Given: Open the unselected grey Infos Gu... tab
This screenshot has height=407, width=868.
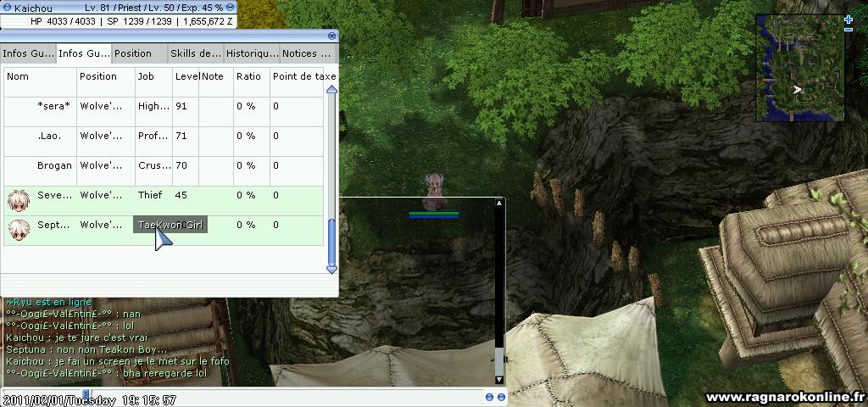Looking at the screenshot, I should pyautogui.click(x=28, y=53).
